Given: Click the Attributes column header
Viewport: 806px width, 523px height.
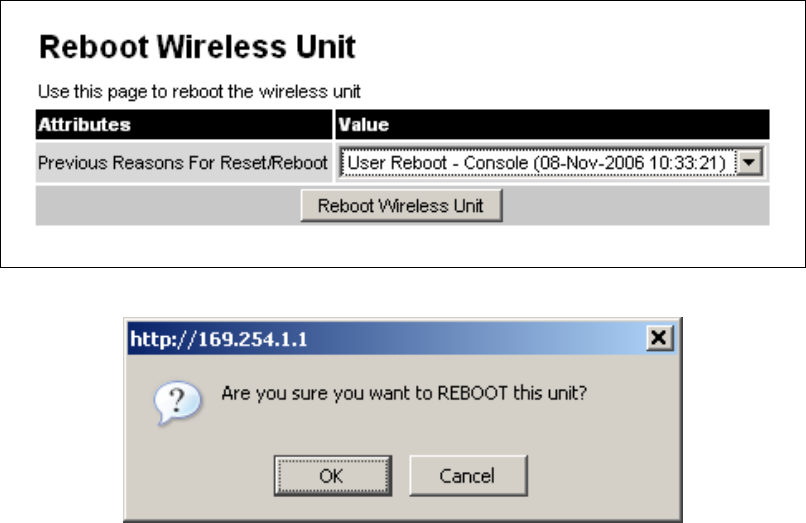Looking at the screenshot, I should (84, 126).
